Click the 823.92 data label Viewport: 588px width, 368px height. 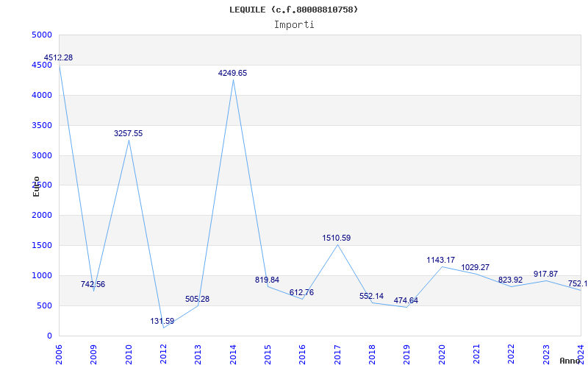click(510, 280)
